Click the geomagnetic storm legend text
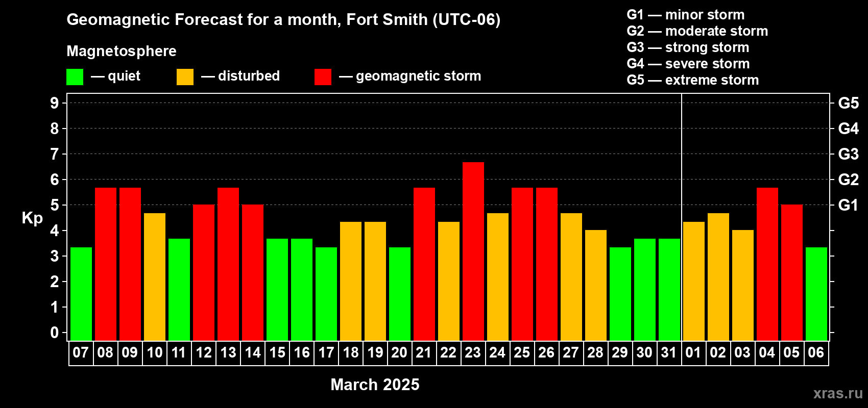This screenshot has height=408, width=868. pyautogui.click(x=419, y=76)
